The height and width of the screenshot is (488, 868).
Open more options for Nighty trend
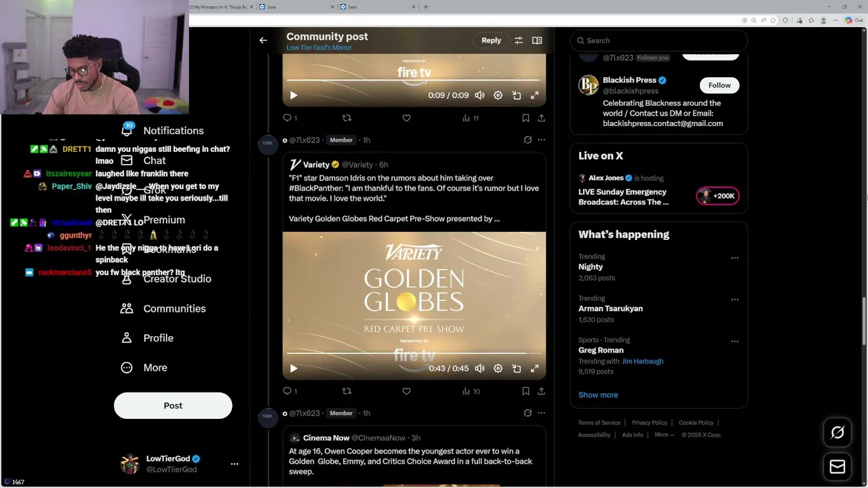point(734,258)
